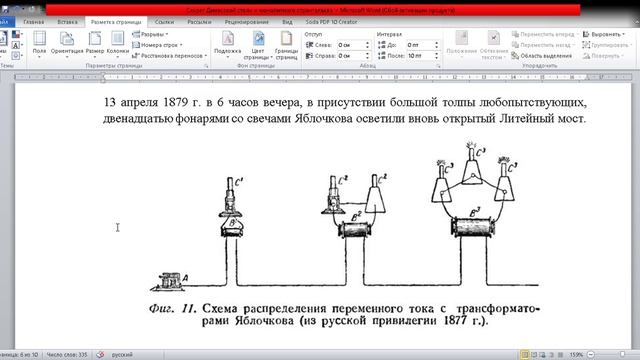
Task: Open the Область выделения selection pane
Action: 542,56
